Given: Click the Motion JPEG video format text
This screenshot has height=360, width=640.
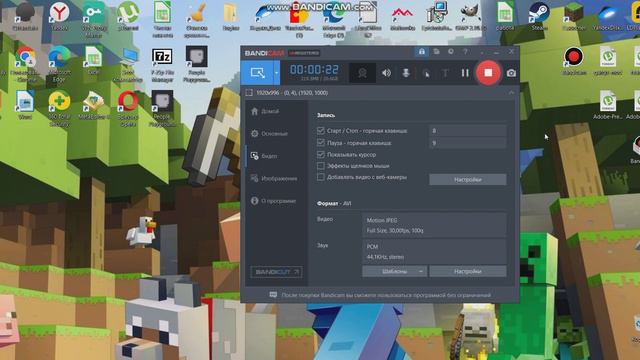Looking at the screenshot, I should (382, 220).
